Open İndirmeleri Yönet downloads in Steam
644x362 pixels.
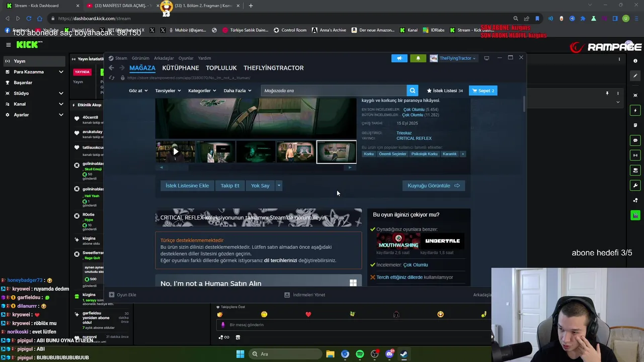(x=305, y=295)
